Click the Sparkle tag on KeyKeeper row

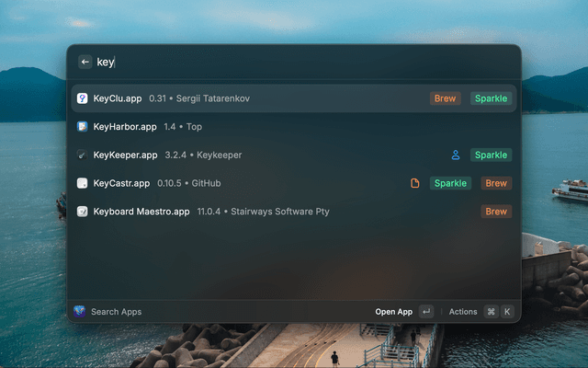click(x=491, y=155)
